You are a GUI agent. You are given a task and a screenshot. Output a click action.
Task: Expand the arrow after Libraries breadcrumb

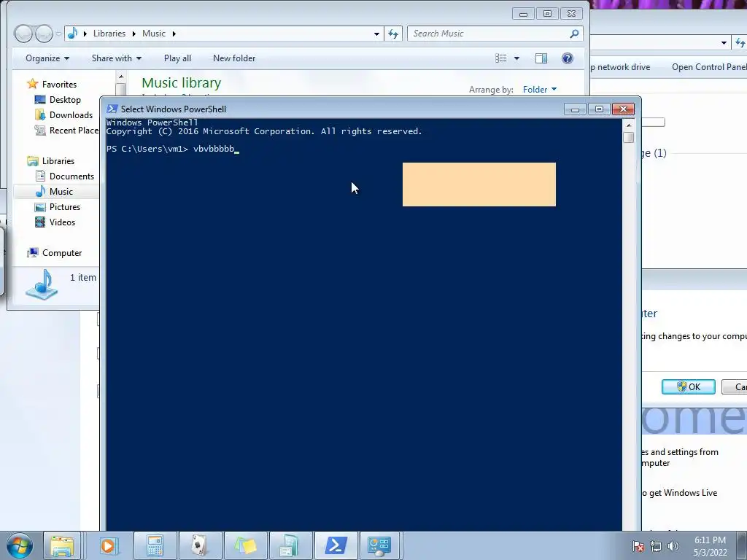[134, 34]
